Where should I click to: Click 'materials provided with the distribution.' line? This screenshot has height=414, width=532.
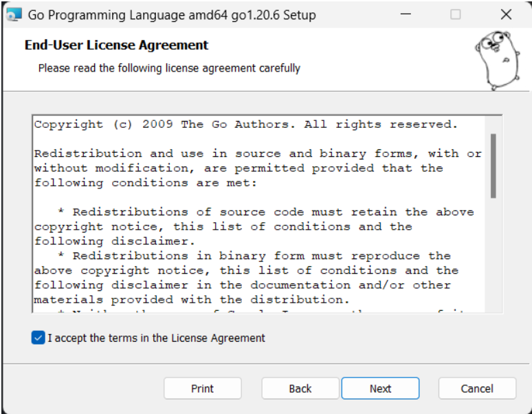(x=192, y=300)
